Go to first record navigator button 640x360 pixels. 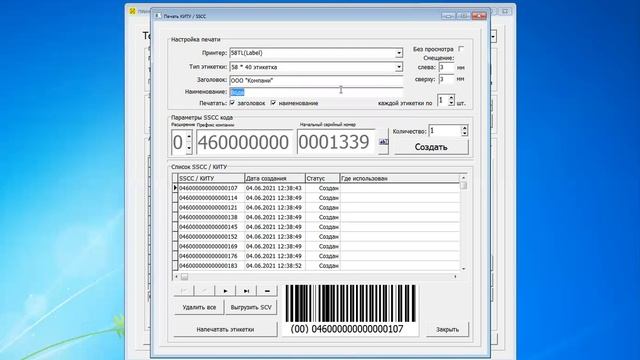[x=184, y=291]
